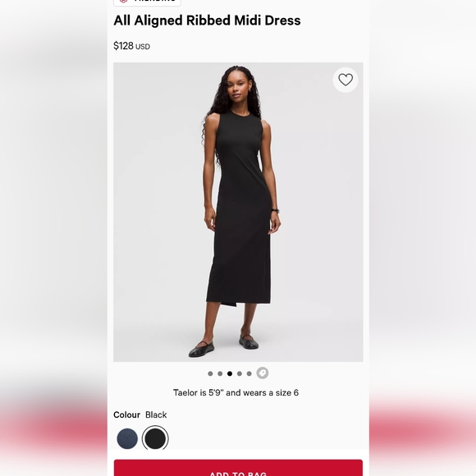
Task: Click the USD currency label
Action: tap(143, 47)
